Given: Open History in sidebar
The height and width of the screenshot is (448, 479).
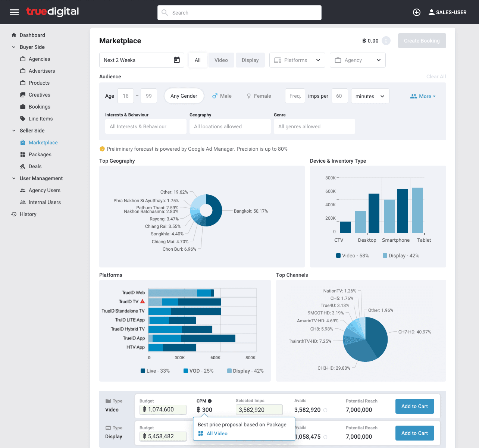Looking at the screenshot, I should click(28, 214).
